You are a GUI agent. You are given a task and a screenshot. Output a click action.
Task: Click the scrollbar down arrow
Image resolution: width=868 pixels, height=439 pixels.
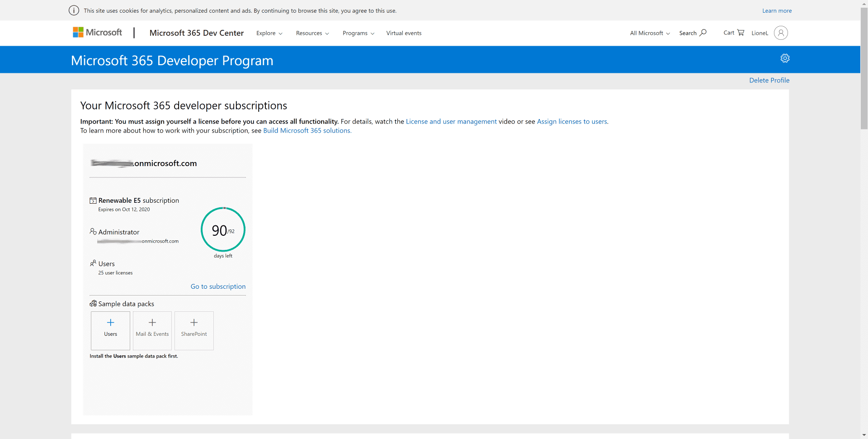pyautogui.click(x=864, y=435)
